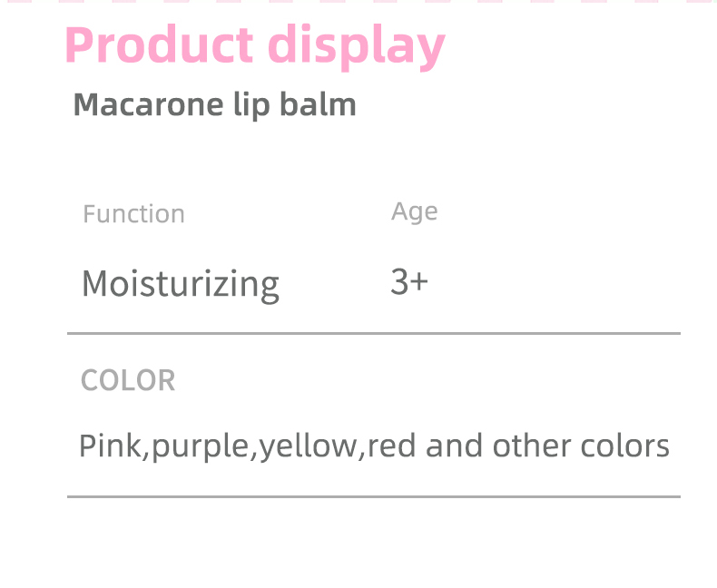Select the word "Macarone" in the subtitle

[144, 105]
